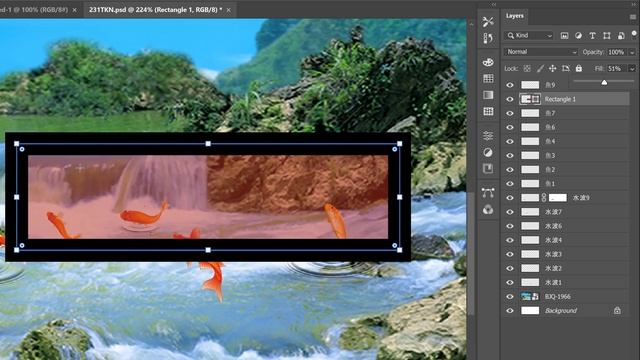The image size is (640, 360).
Task: Select the Layers panel tab
Action: point(514,16)
